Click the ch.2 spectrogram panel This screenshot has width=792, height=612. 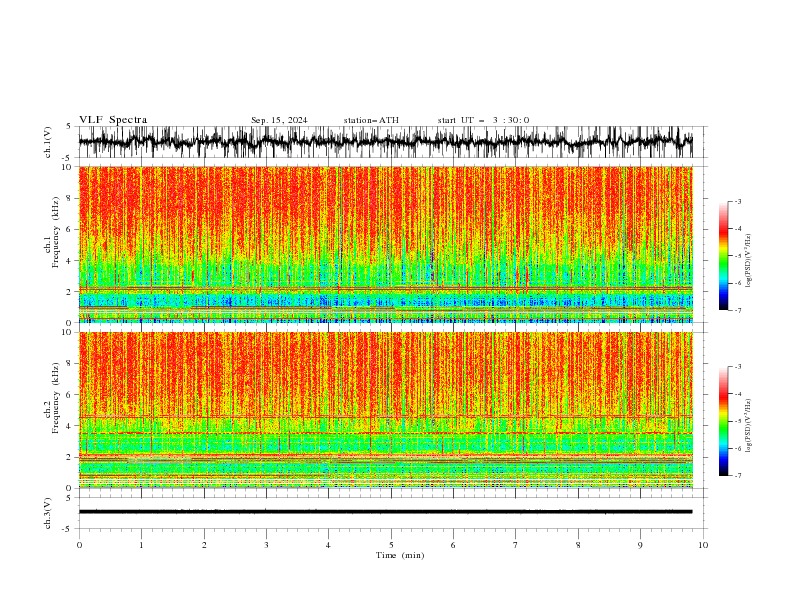385,410
